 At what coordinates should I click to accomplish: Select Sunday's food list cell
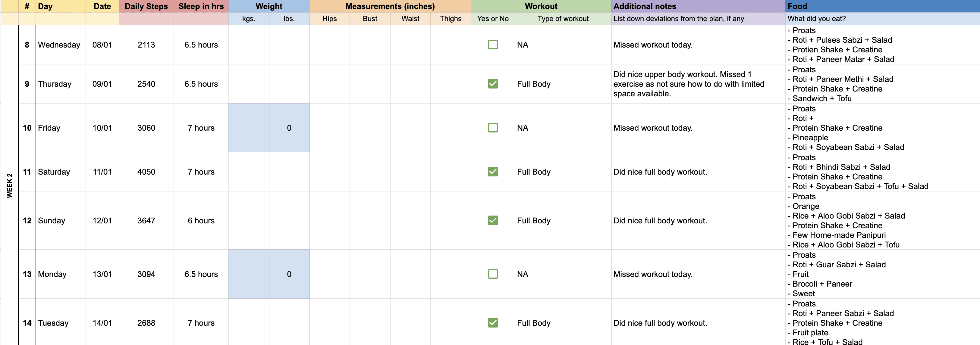coord(882,220)
